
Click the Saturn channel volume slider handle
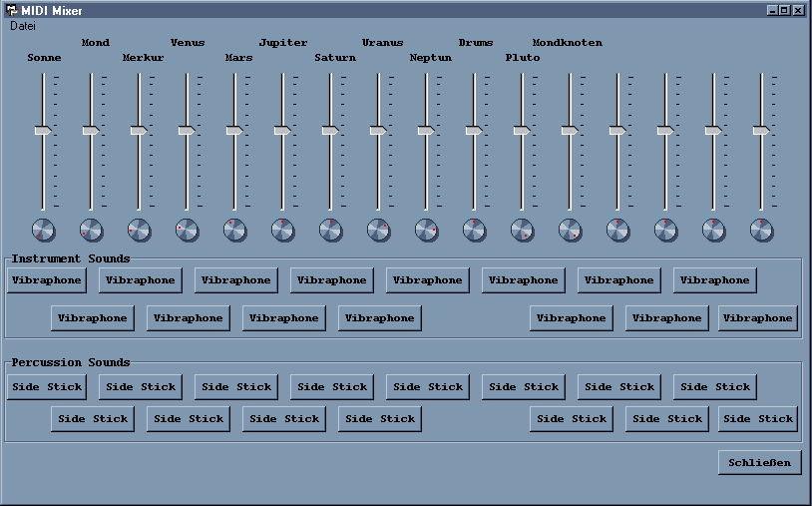coord(330,130)
